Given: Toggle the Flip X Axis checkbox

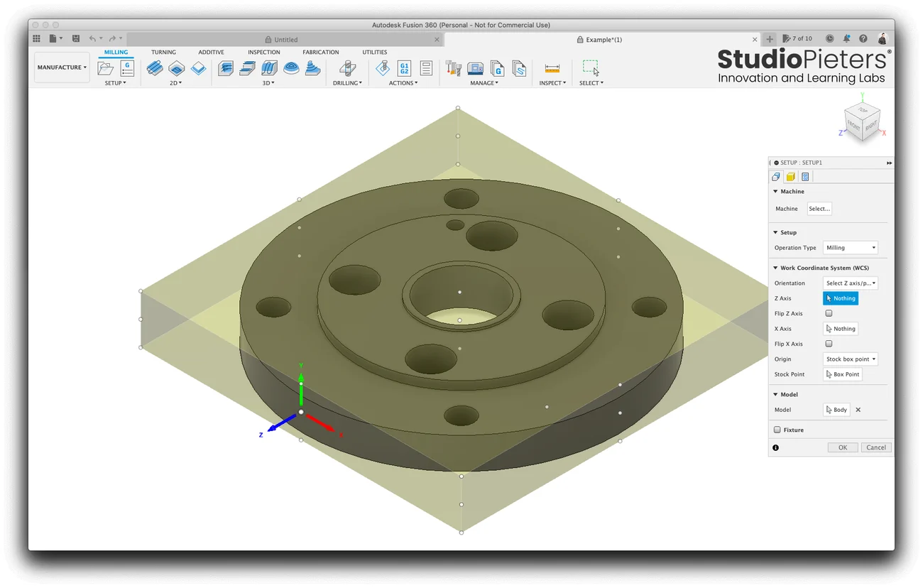Looking at the screenshot, I should 829,344.
